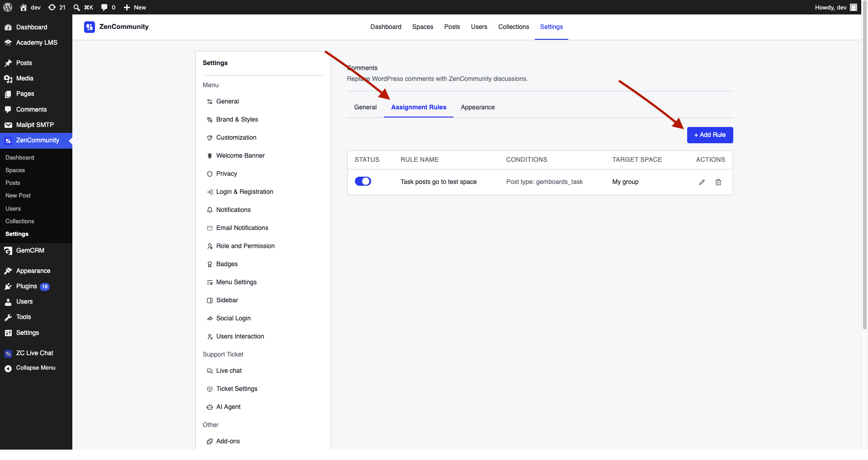The width and height of the screenshot is (868, 460).
Task: Open Login & Registration settings
Action: tap(245, 192)
